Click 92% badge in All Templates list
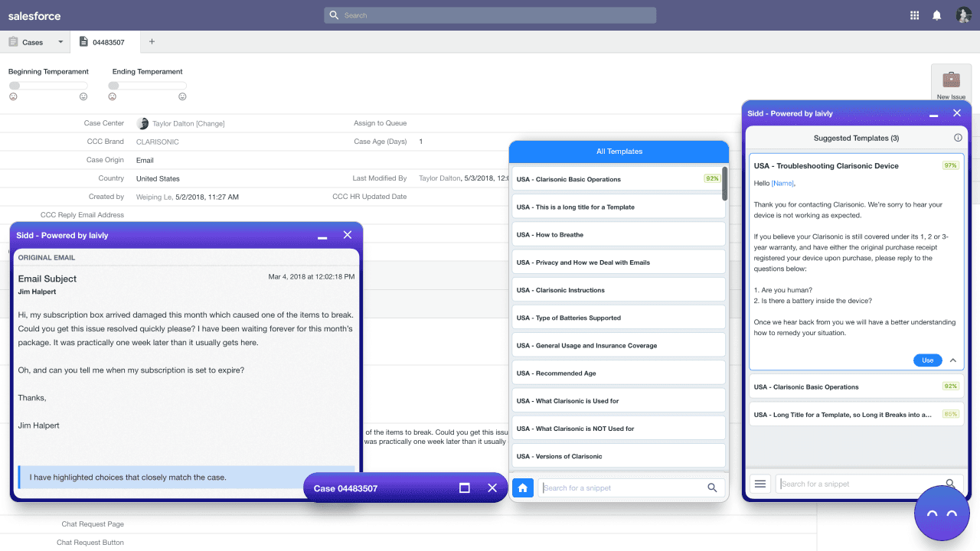Screen dimensions: 980x551 (712, 178)
